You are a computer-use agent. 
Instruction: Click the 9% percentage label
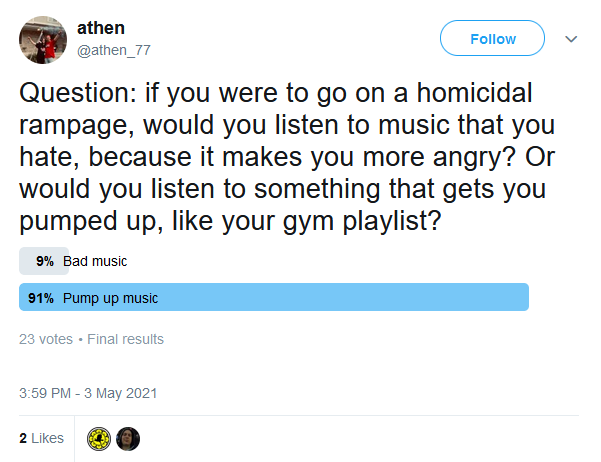coord(45,261)
